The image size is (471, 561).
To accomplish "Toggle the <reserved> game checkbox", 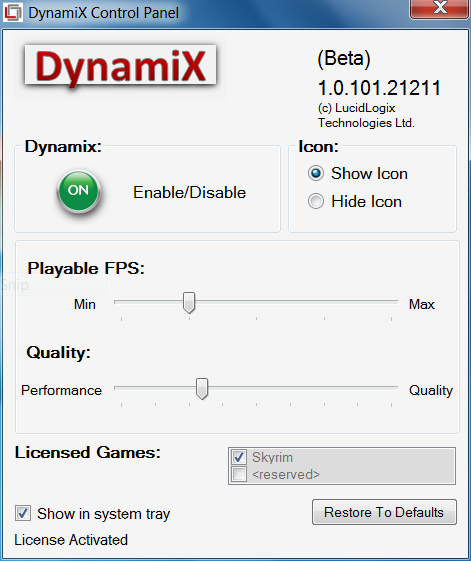I will tap(239, 474).
